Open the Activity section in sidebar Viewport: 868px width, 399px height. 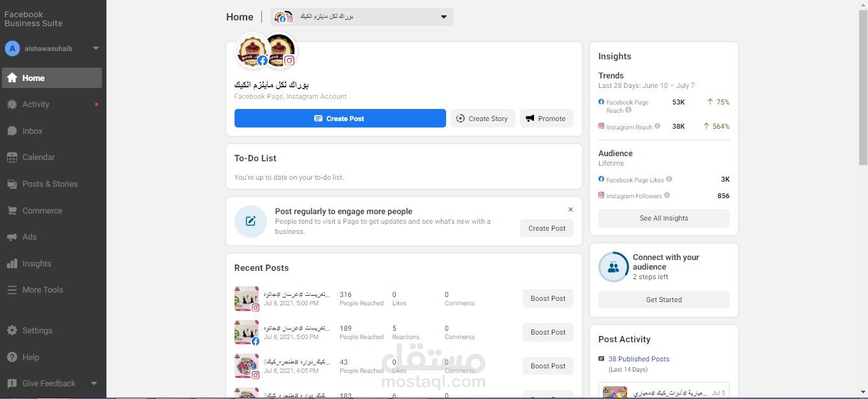click(52, 105)
